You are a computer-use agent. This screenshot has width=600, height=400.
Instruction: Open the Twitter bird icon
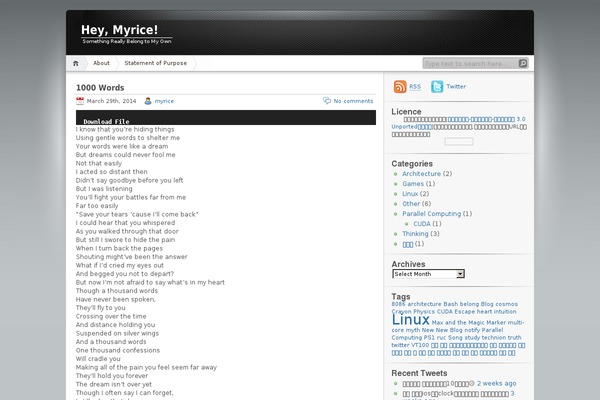[x=437, y=87]
